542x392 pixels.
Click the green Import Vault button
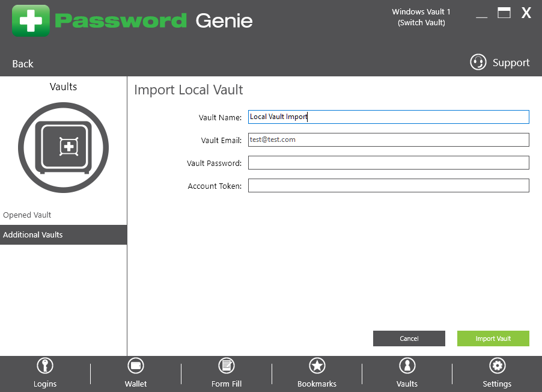pos(493,338)
